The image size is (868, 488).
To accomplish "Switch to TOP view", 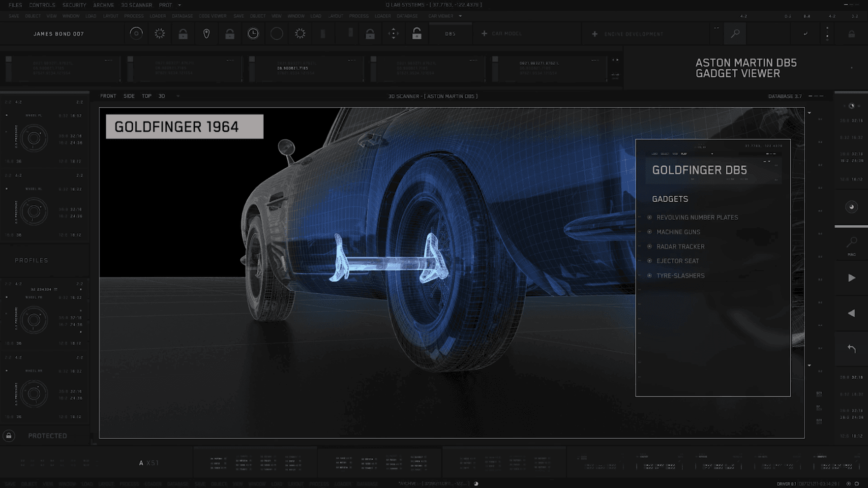I will tap(147, 96).
